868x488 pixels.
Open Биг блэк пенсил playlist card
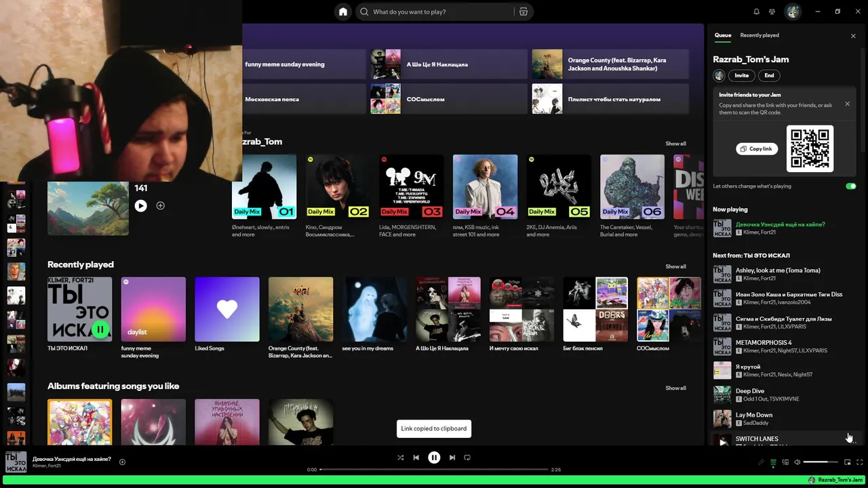pos(595,314)
